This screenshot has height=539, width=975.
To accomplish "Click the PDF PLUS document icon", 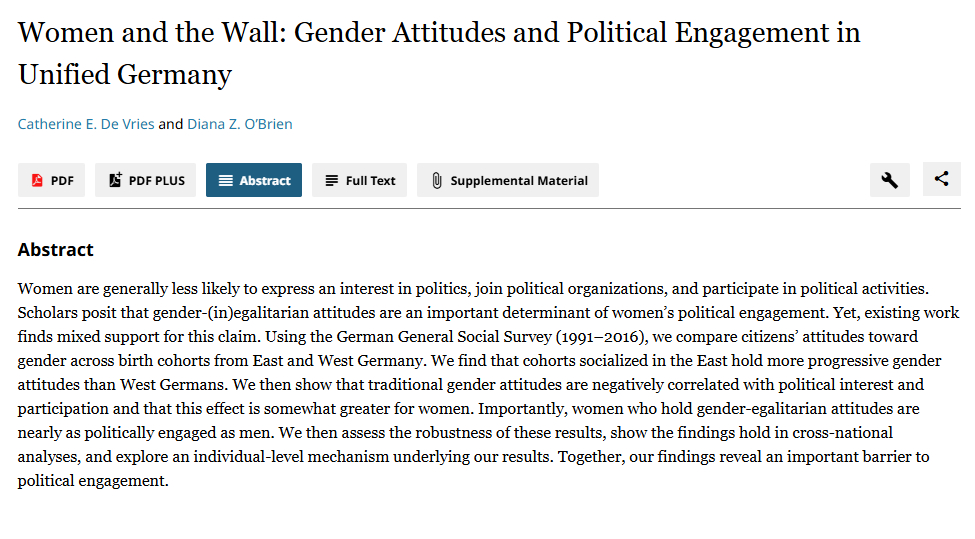I will [115, 180].
